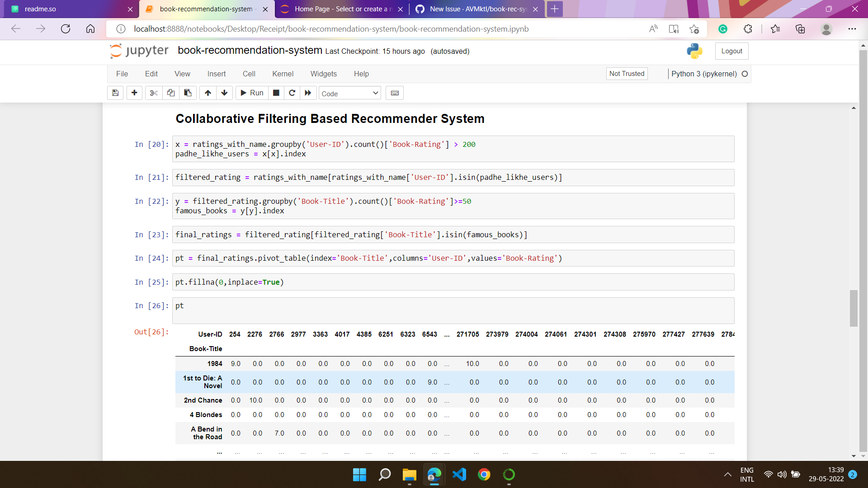Rename notebook via book-recommendation-system title
868x488 pixels.
250,50
